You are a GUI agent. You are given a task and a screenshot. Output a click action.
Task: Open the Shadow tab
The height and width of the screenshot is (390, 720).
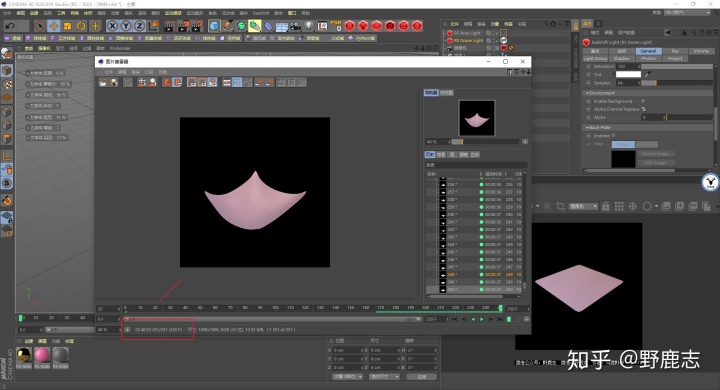tap(622, 59)
